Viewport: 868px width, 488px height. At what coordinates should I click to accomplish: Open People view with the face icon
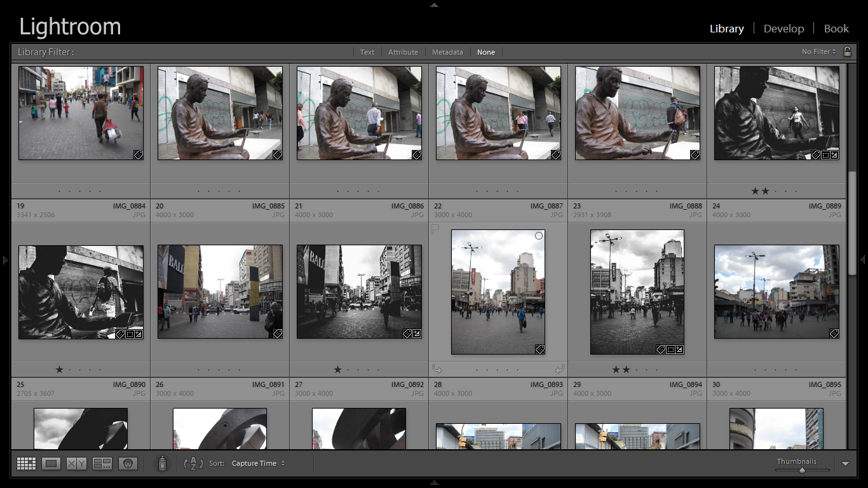[x=128, y=464]
